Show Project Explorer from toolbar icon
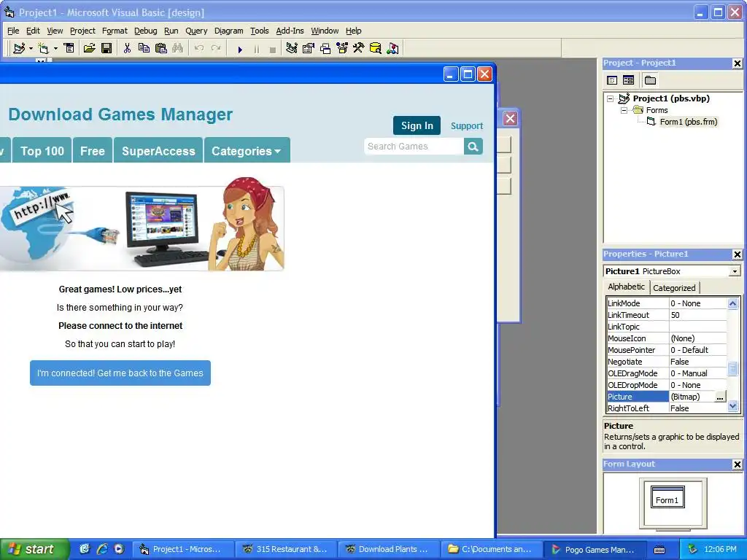747x560 pixels. 292,48
